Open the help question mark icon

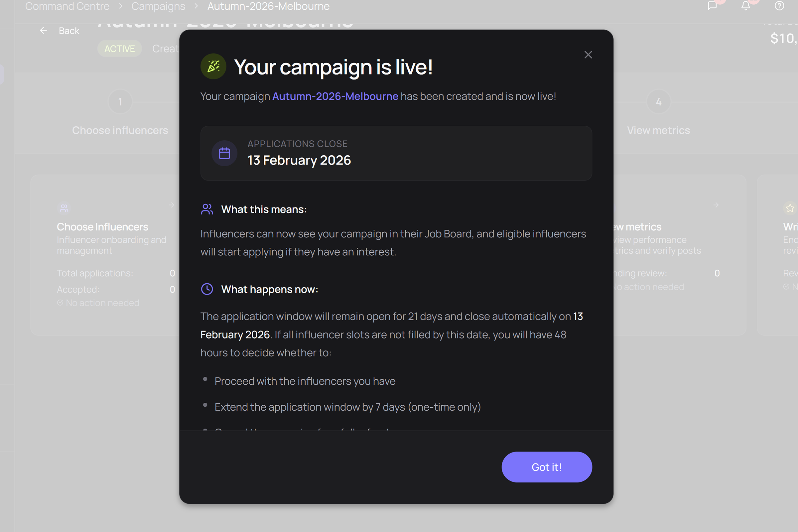point(779,6)
